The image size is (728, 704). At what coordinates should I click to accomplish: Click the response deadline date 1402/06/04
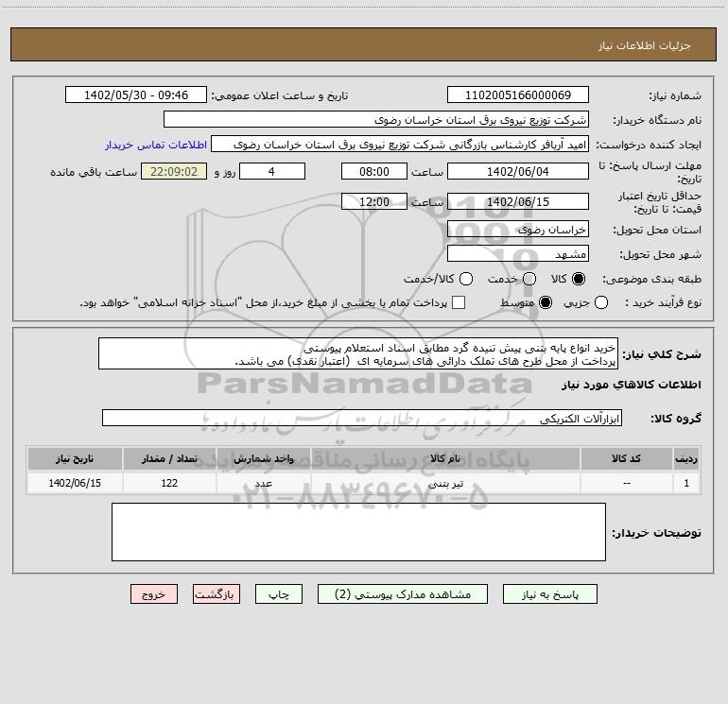pyautogui.click(x=518, y=171)
